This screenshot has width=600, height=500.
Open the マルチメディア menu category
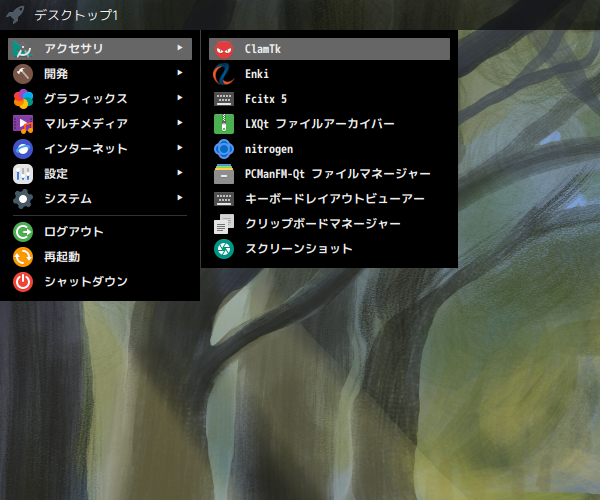100,124
